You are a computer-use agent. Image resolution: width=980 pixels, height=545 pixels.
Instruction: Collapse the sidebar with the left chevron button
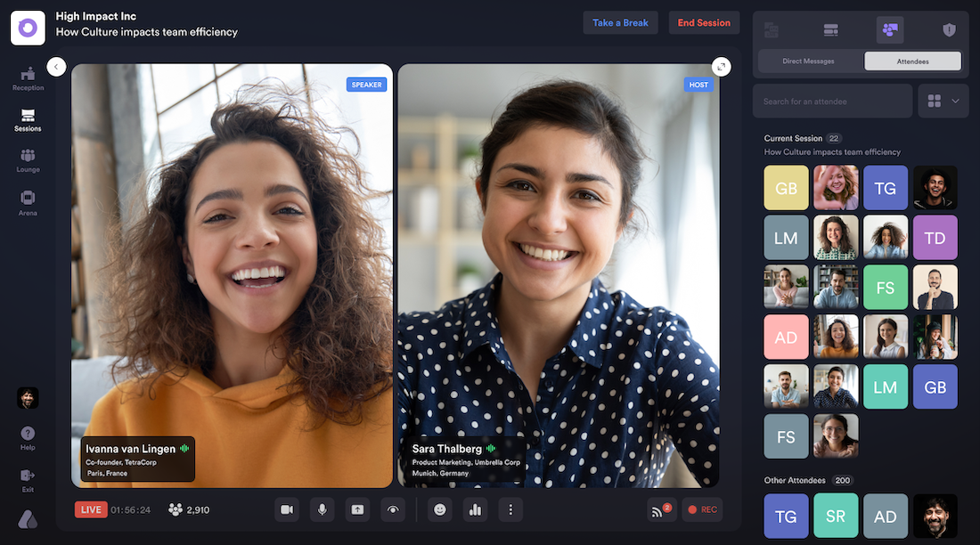pos(56,67)
